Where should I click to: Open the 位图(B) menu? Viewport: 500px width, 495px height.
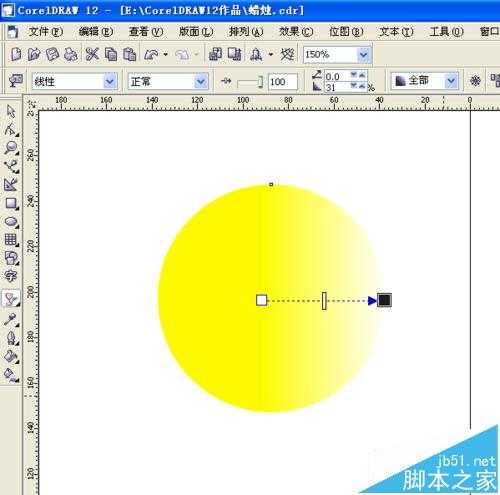[x=346, y=32]
